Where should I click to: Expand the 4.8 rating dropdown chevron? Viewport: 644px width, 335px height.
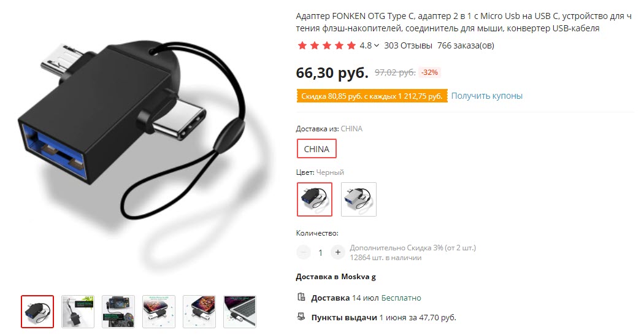pos(377,45)
